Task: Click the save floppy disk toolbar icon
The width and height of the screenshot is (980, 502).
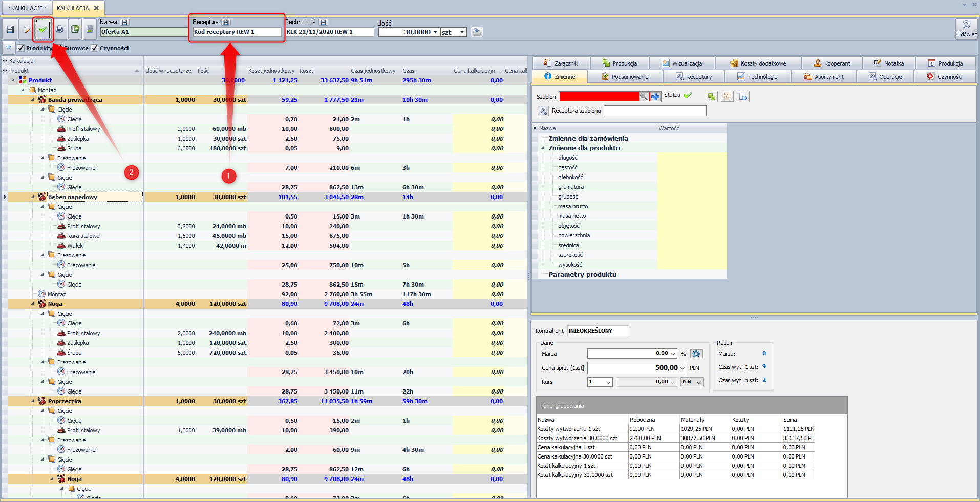Action: click(10, 30)
